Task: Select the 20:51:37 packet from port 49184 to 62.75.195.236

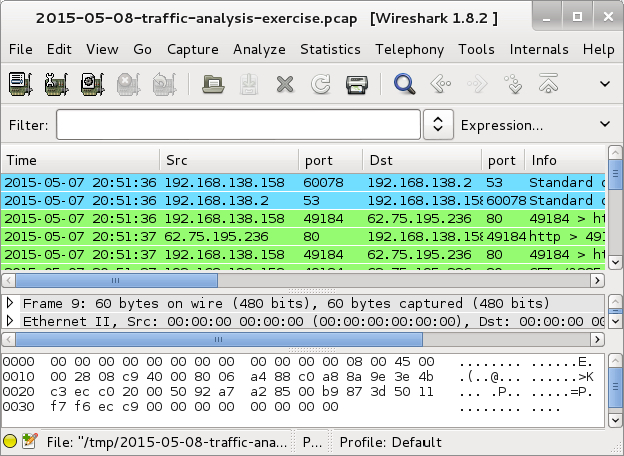Action: [x=303, y=254]
